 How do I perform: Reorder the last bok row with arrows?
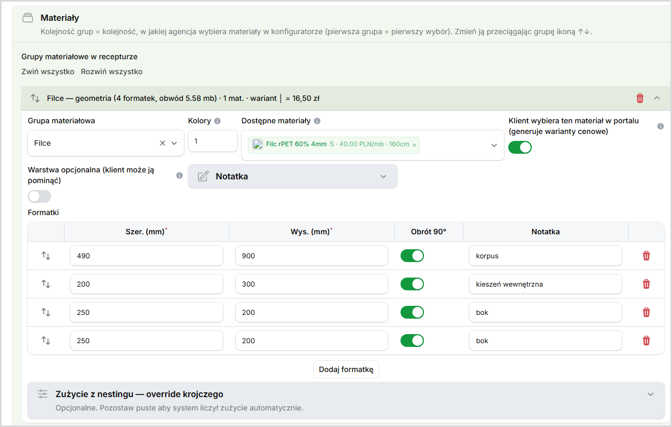click(x=46, y=340)
